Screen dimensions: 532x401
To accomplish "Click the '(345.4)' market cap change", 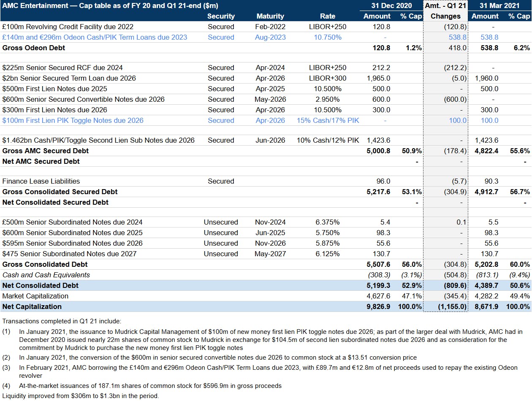I will click(x=456, y=296).
